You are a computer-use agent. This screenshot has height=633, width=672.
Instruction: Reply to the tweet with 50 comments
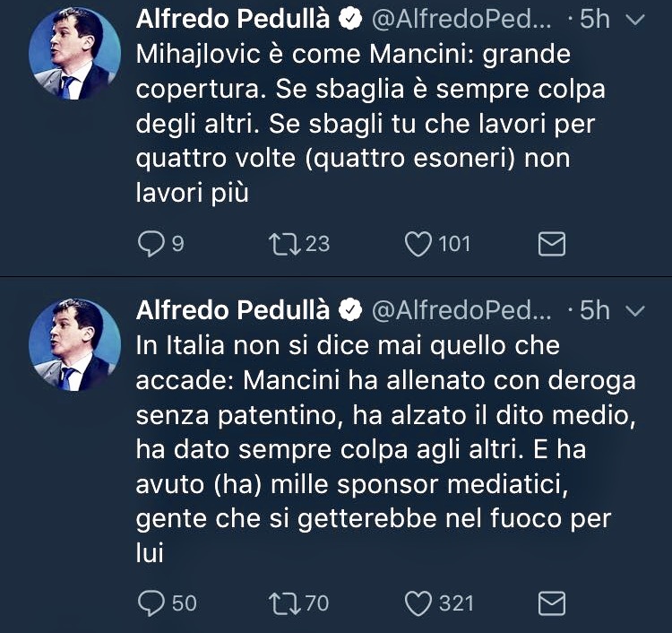(151, 603)
